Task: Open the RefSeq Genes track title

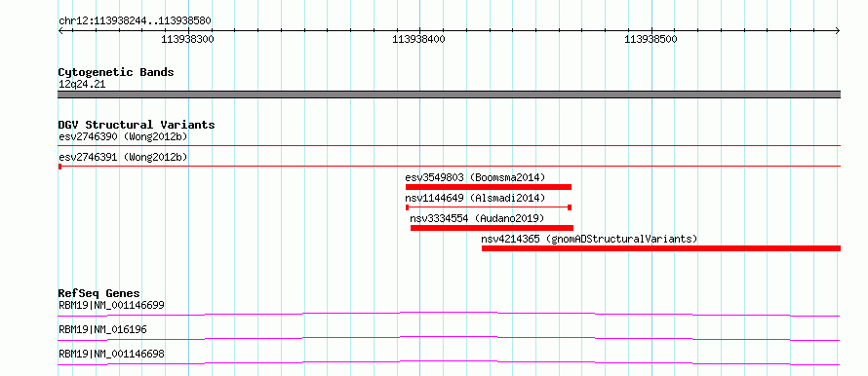Action: [99, 293]
